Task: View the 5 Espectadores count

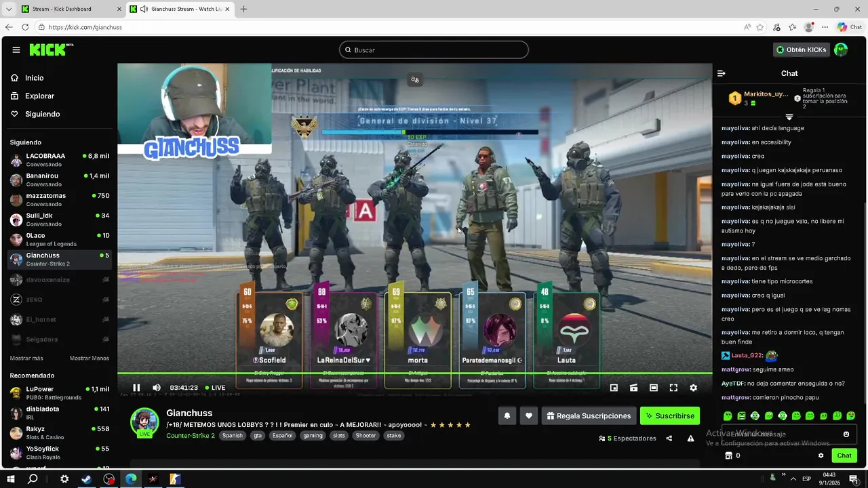Action: pyautogui.click(x=628, y=439)
